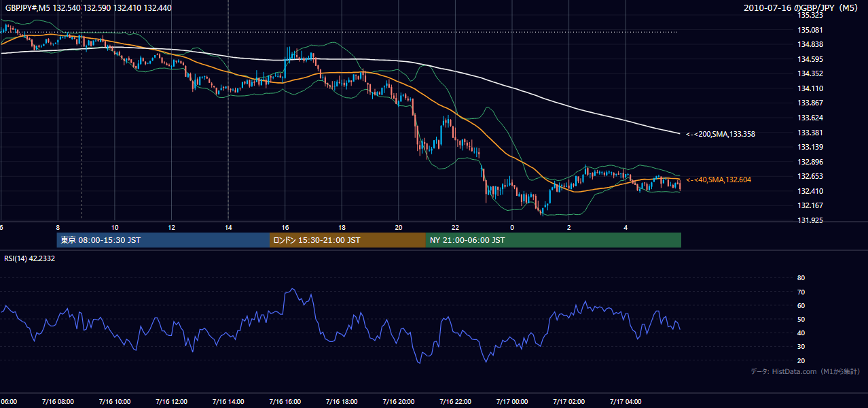The width and height of the screenshot is (868, 408).
Task: Click RSI axis level 30
Action: point(801,347)
